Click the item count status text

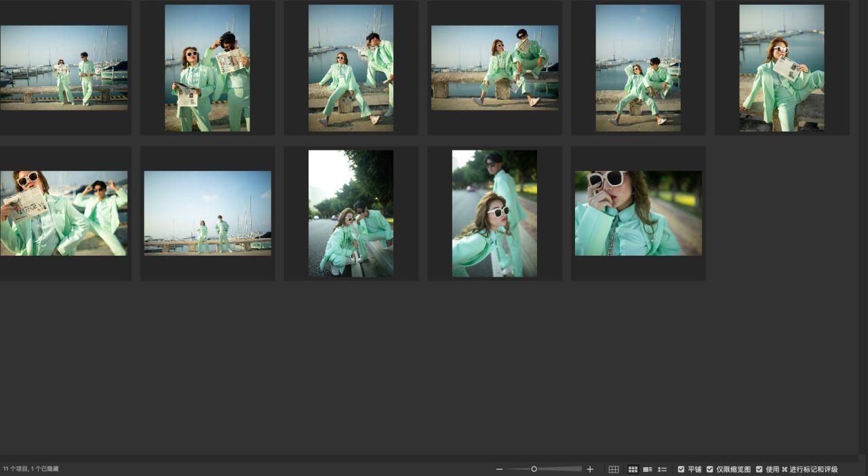(x=31, y=469)
